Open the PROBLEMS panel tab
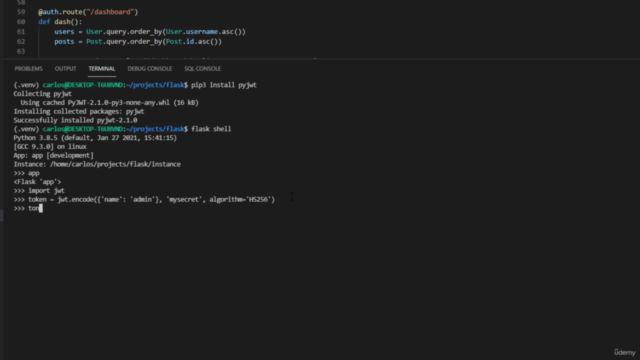Image resolution: width=640 pixels, height=360 pixels. click(x=29, y=69)
